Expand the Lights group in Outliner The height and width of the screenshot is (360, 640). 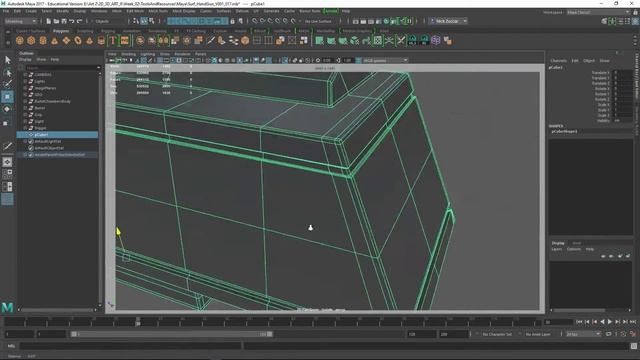(x=25, y=81)
